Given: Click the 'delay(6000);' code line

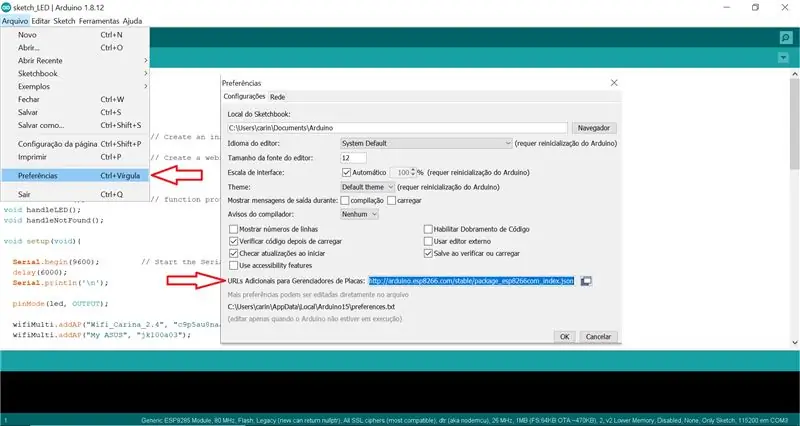Looking at the screenshot, I should 40,272.
